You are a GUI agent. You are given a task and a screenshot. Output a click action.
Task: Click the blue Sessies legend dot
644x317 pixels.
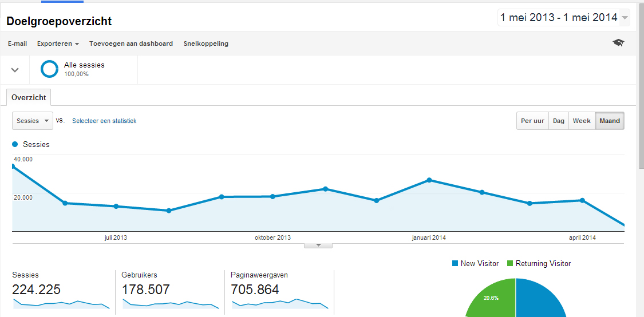(15, 144)
